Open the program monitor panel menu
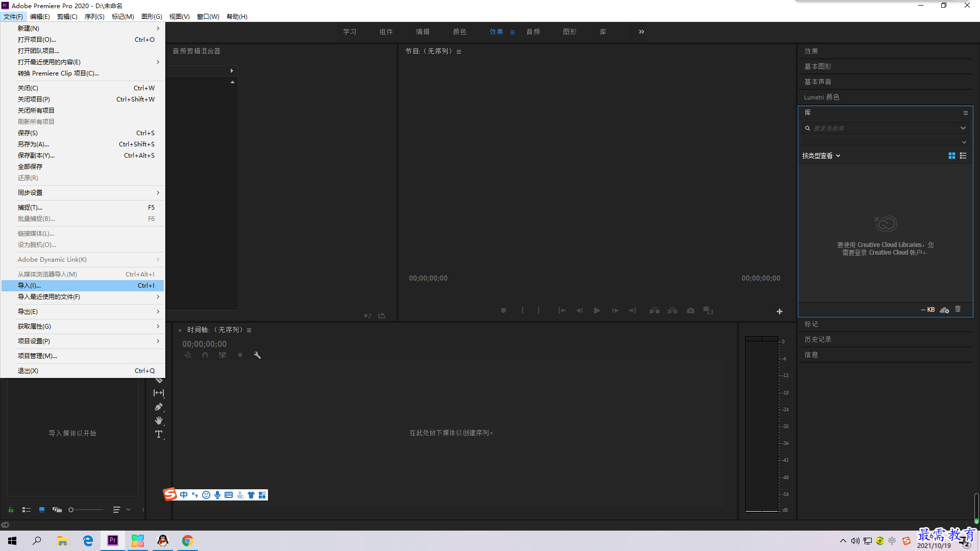The width and height of the screenshot is (980, 551). [x=459, y=52]
